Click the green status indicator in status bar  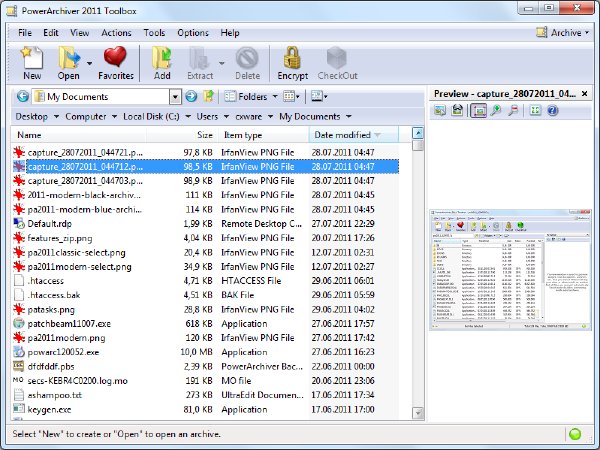tap(575, 434)
